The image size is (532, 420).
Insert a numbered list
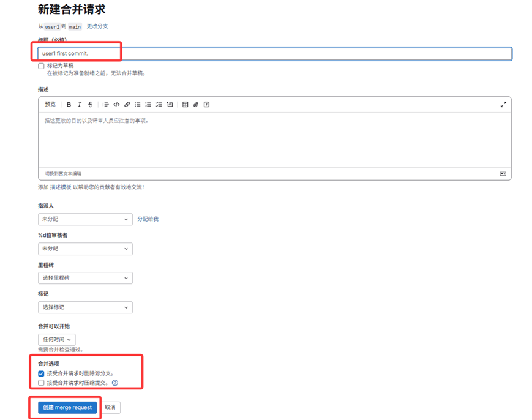148,105
